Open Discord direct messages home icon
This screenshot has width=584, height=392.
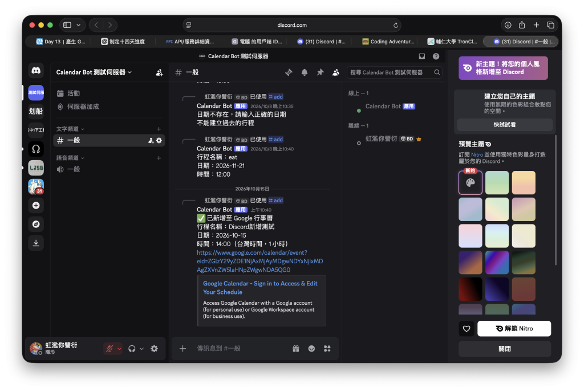[x=36, y=71]
